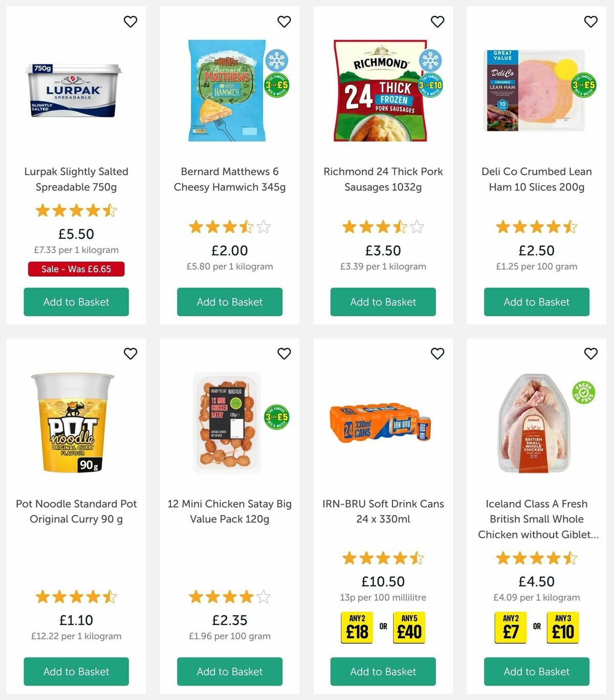The height and width of the screenshot is (700, 614).
Task: Favourite the IRN-BRU Soft Drink Cans
Action: pyautogui.click(x=437, y=353)
